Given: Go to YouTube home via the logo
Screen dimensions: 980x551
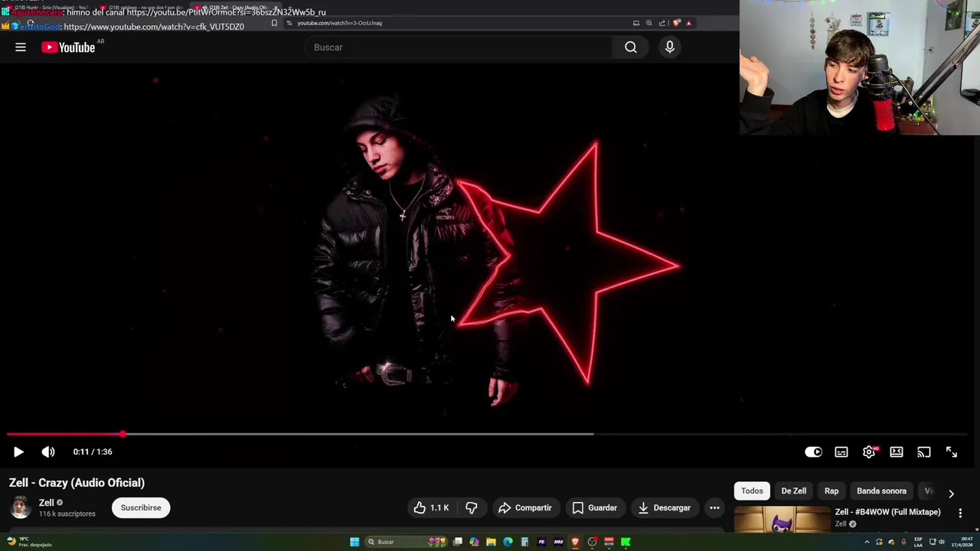Looking at the screenshot, I should (x=69, y=47).
